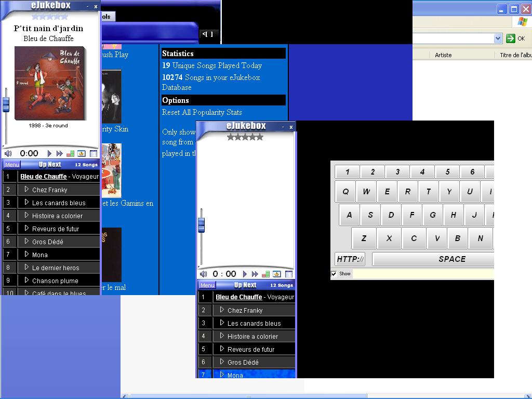Select 'Chanson plume' in album-art queue

point(55,281)
